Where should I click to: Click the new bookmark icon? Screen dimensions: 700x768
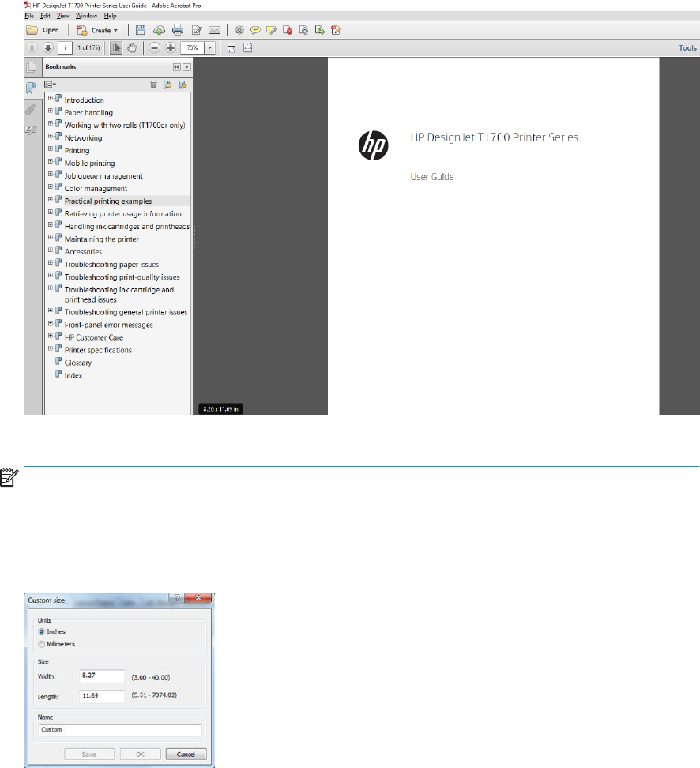(167, 85)
